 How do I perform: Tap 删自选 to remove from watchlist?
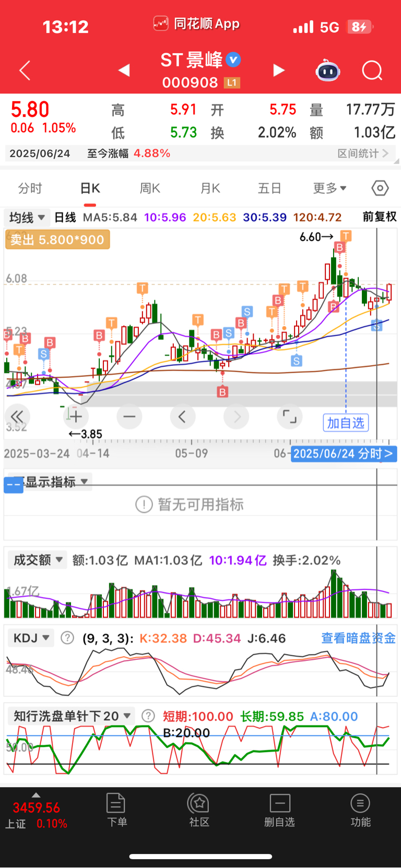(x=279, y=810)
